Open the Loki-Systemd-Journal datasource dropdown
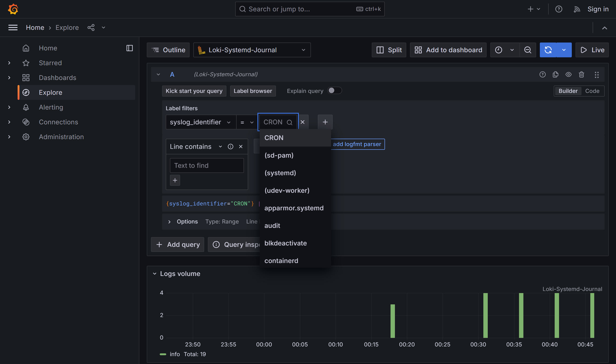The image size is (616, 364). click(252, 50)
